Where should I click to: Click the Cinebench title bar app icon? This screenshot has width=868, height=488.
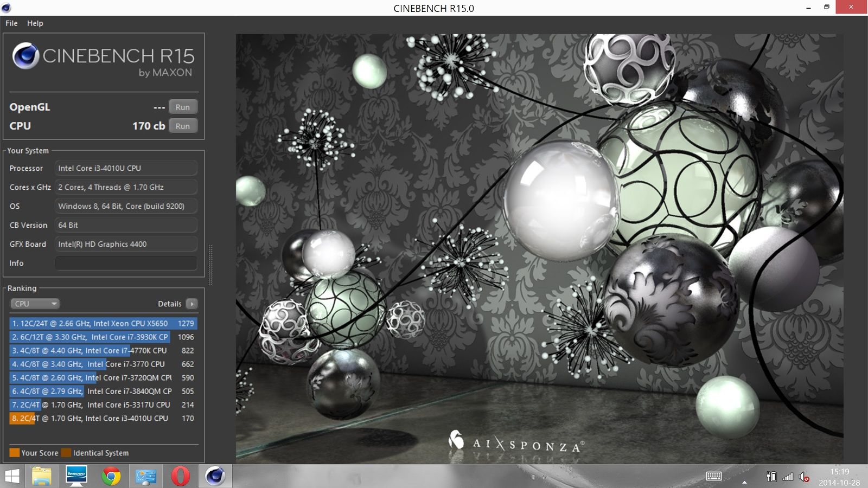pyautogui.click(x=7, y=8)
